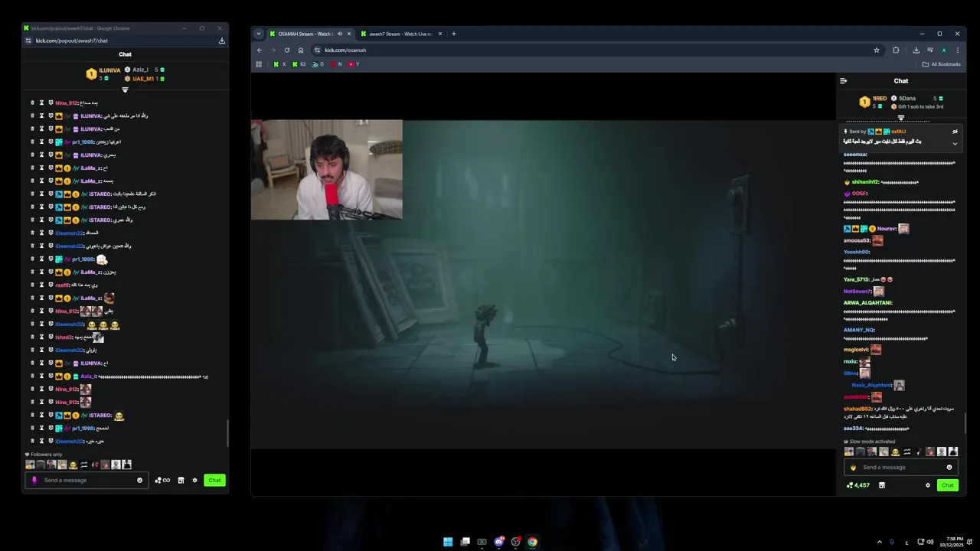
Task: Open tab search dropdown in Chrome
Action: tap(259, 34)
